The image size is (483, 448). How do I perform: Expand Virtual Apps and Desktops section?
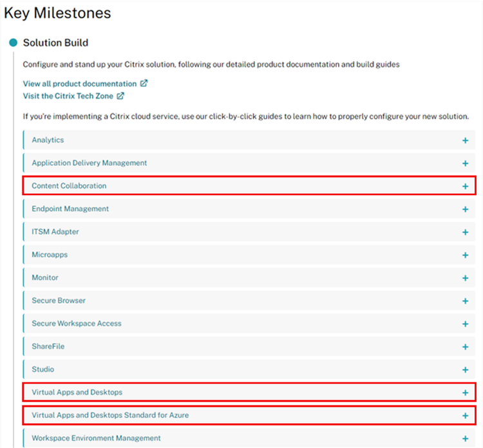(x=249, y=392)
